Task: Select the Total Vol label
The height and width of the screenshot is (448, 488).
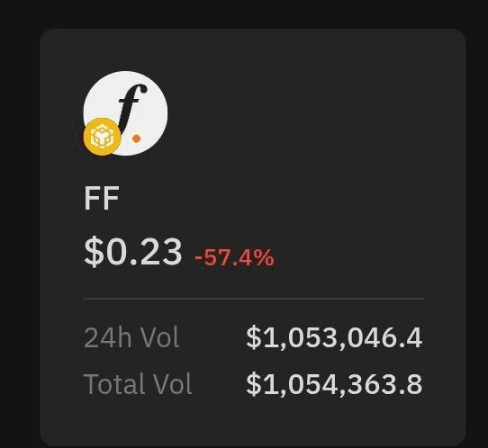Action: 138,384
